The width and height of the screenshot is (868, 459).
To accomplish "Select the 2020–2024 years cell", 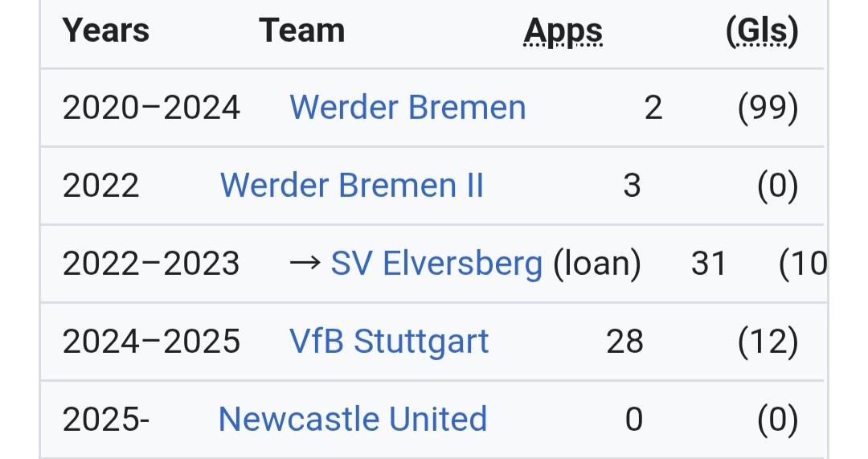I will click(151, 108).
